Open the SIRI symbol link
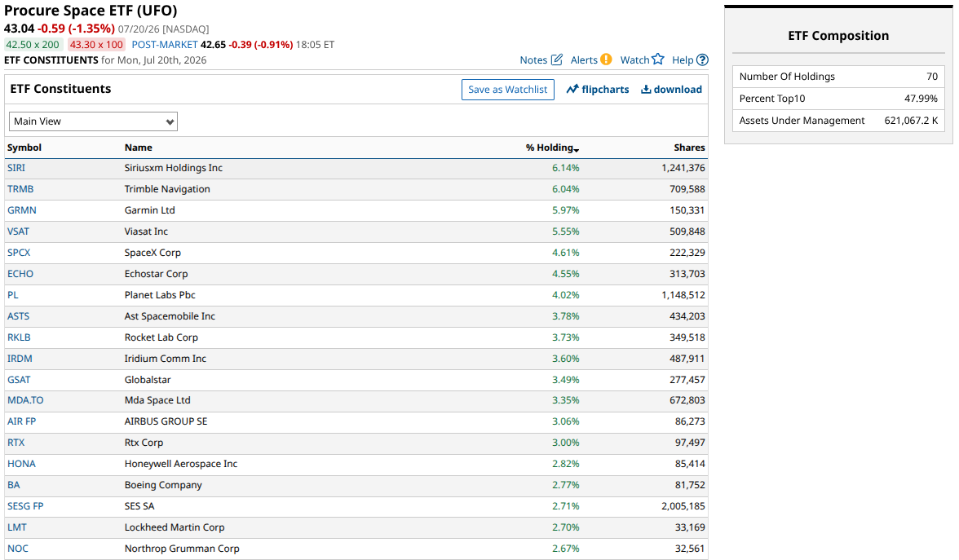 (16, 168)
